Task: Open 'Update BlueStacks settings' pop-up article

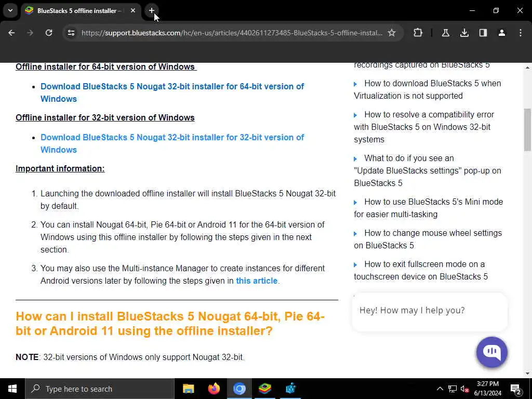Action: 428,170
